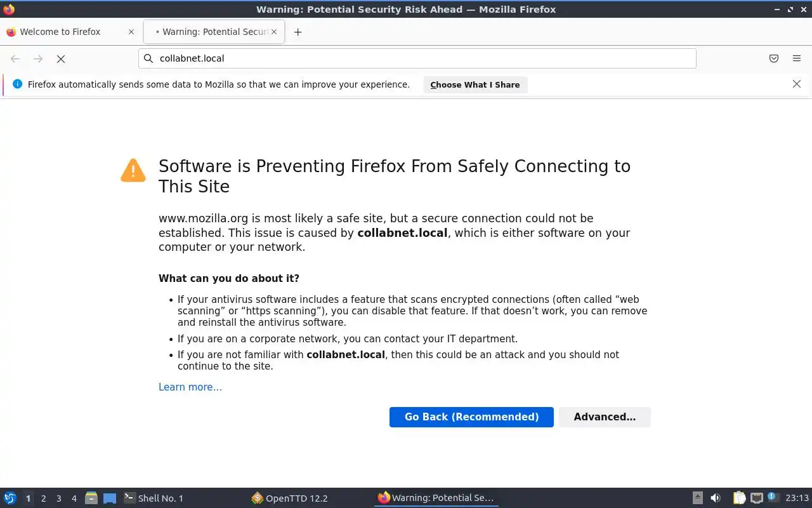Image resolution: width=812 pixels, height=508 pixels.
Task: Switch to virtual desktop 3
Action: coord(58,498)
